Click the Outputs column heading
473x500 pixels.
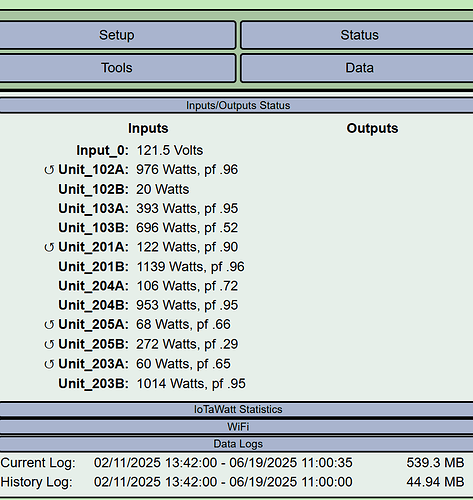372,128
